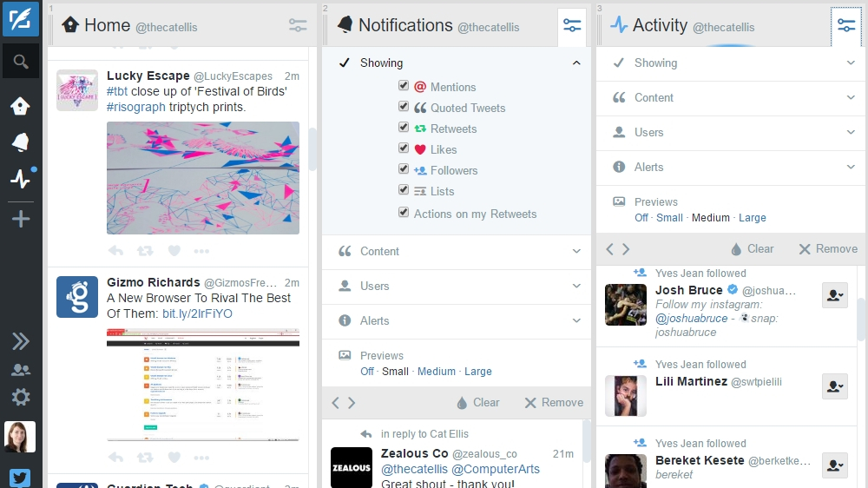Open the search icon in the sidebar
The width and height of the screenshot is (868, 488).
pyautogui.click(x=21, y=61)
